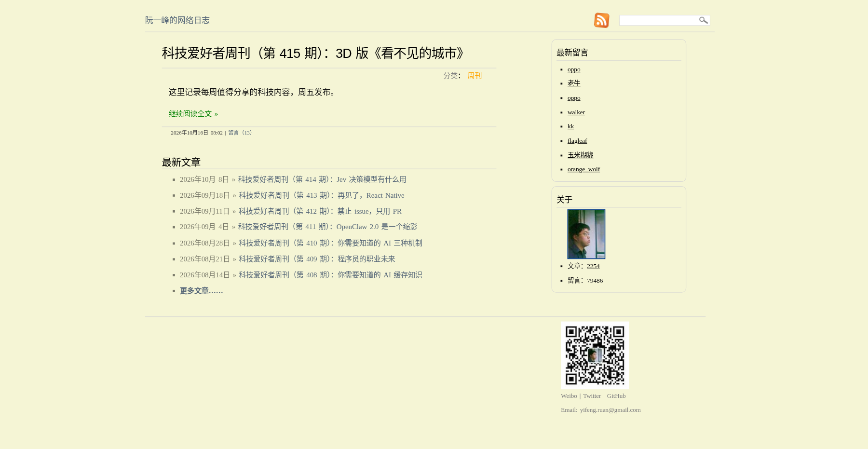Open issue 408 about AI 缓存知识
The image size is (868, 449).
coord(331,275)
